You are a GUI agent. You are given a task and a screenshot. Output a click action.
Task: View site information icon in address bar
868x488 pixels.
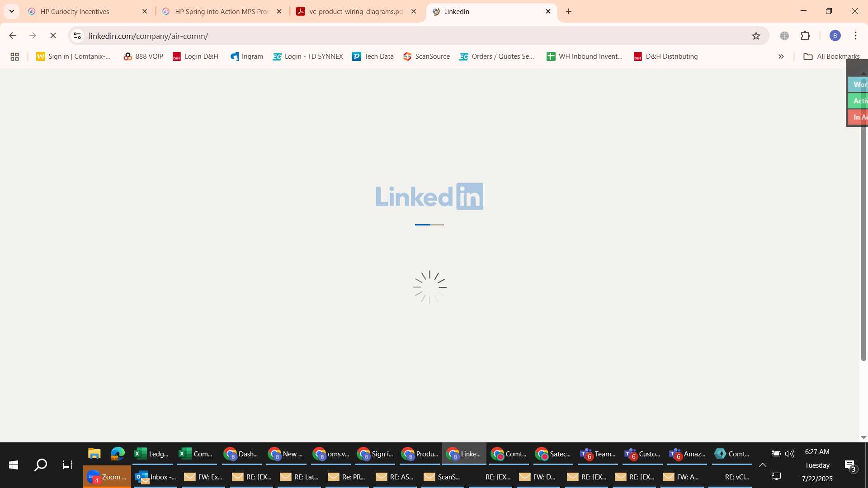77,36
